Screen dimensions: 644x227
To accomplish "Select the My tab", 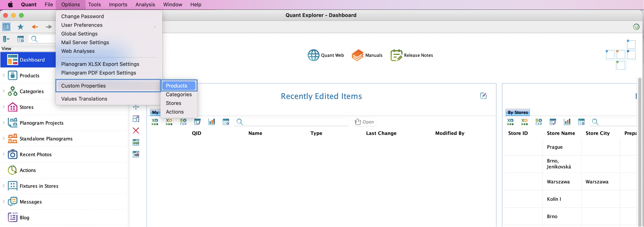I will click(x=155, y=112).
